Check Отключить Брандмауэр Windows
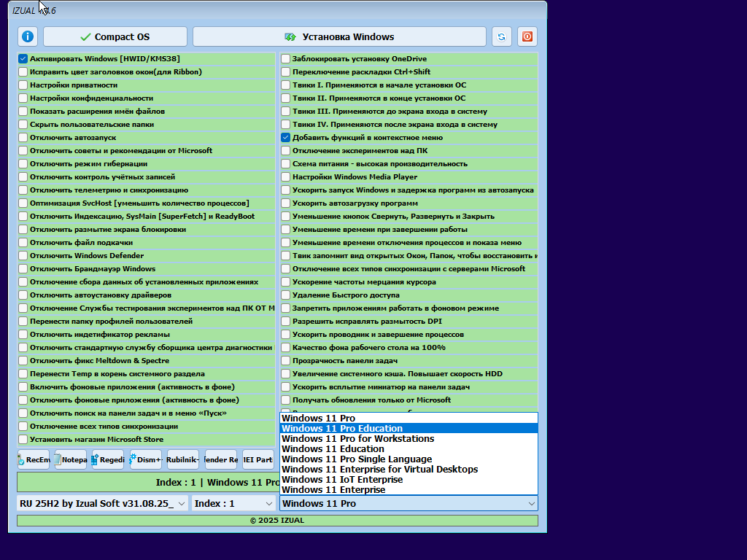The image size is (747, 560). click(x=23, y=268)
